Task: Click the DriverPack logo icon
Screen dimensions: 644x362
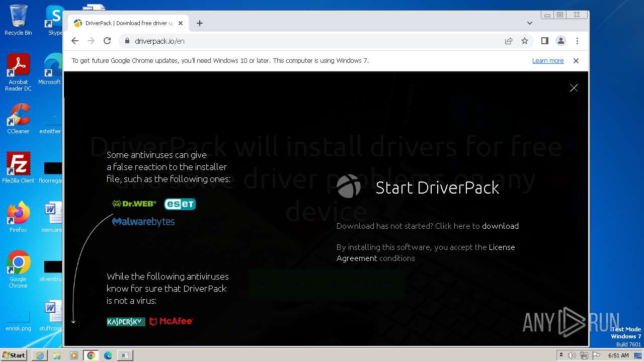Action: (x=349, y=187)
